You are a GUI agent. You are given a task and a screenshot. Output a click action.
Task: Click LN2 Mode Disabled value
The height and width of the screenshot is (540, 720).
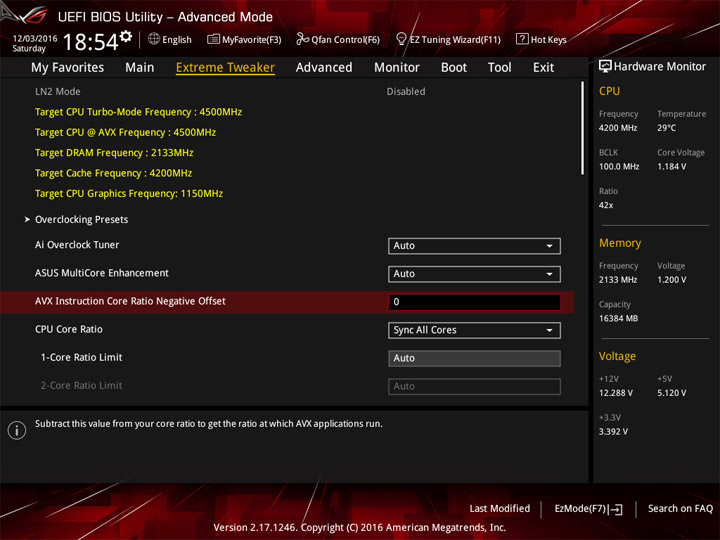pos(406,91)
